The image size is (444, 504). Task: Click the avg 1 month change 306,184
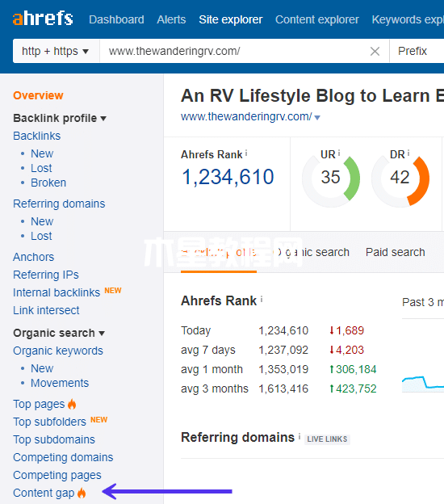click(353, 369)
